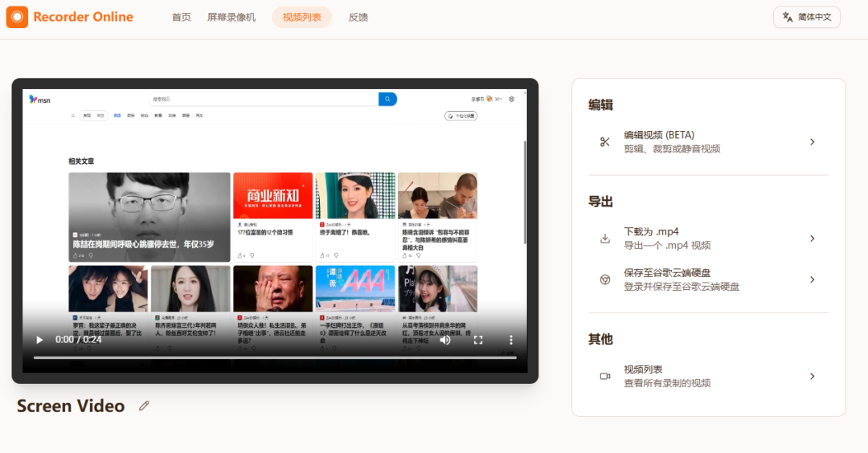Click the 登录并保存至谷歌云端硬盘 description
The height and width of the screenshot is (453, 868).
pos(682,287)
